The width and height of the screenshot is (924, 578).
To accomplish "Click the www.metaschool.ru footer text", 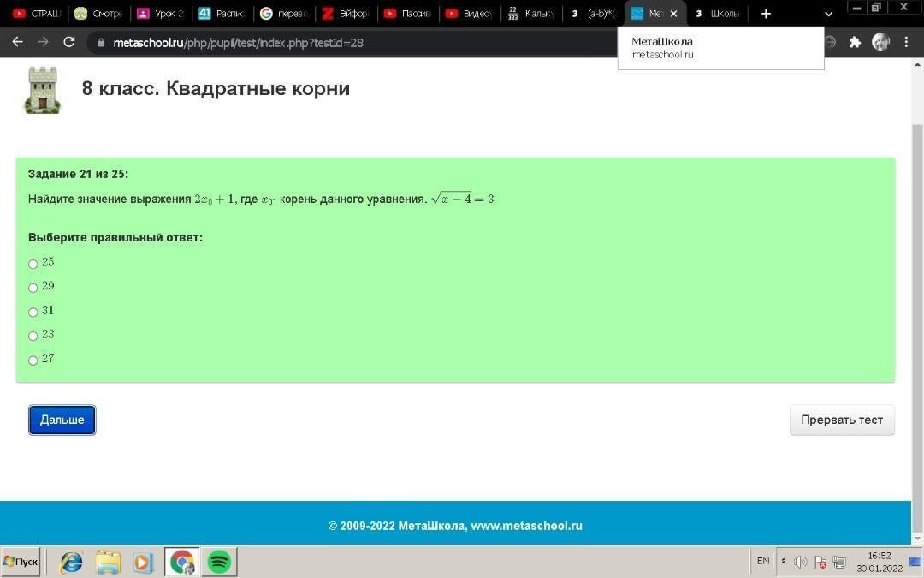I will coord(526,526).
